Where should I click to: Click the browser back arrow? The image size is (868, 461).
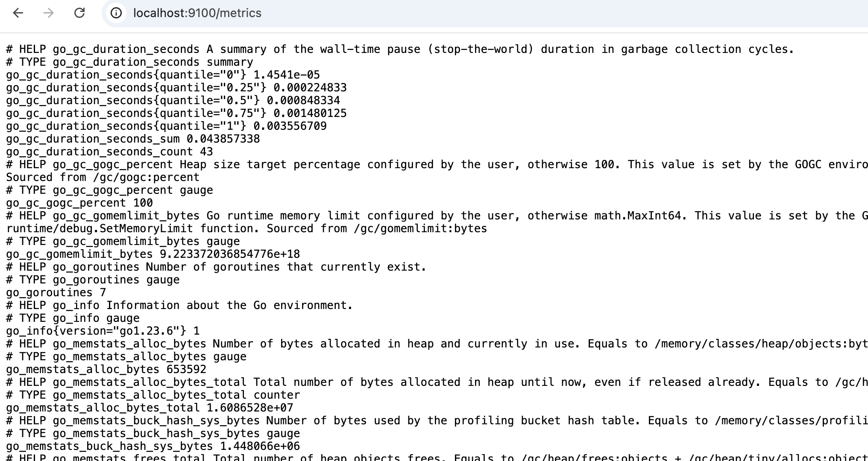click(18, 13)
